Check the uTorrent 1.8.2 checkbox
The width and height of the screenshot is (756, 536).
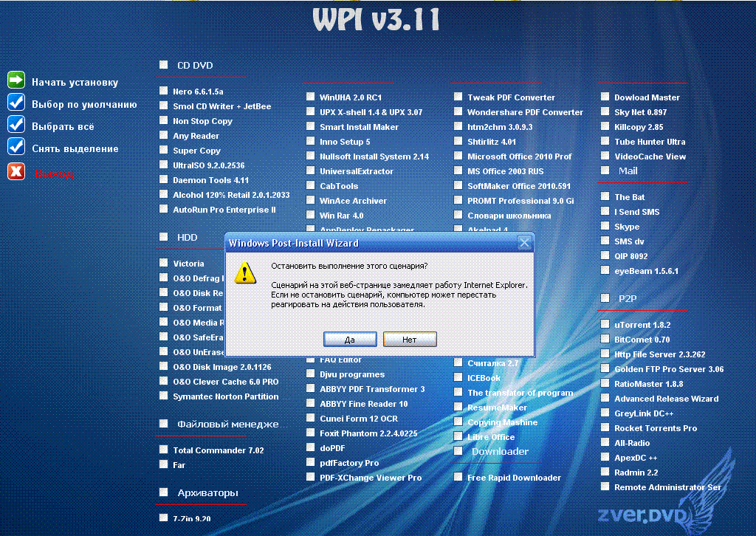coord(605,324)
